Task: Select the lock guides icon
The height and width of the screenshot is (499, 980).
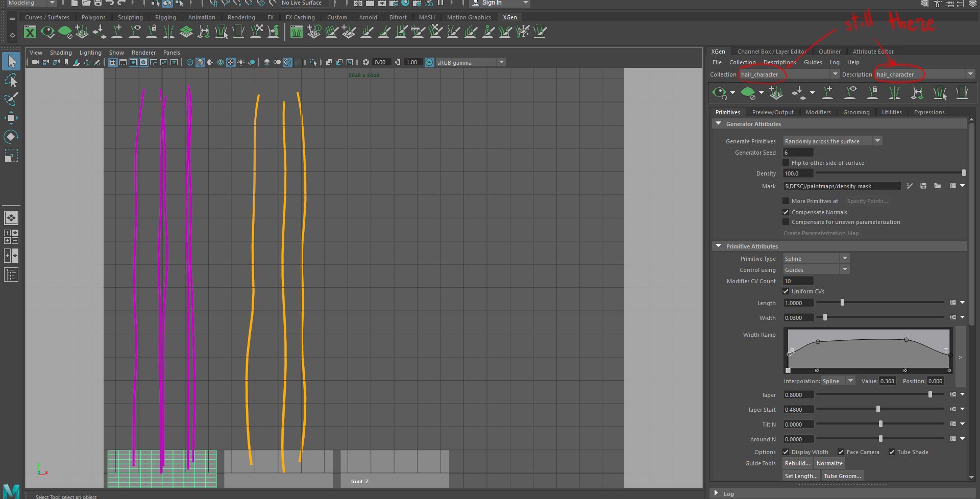Action: [x=873, y=93]
